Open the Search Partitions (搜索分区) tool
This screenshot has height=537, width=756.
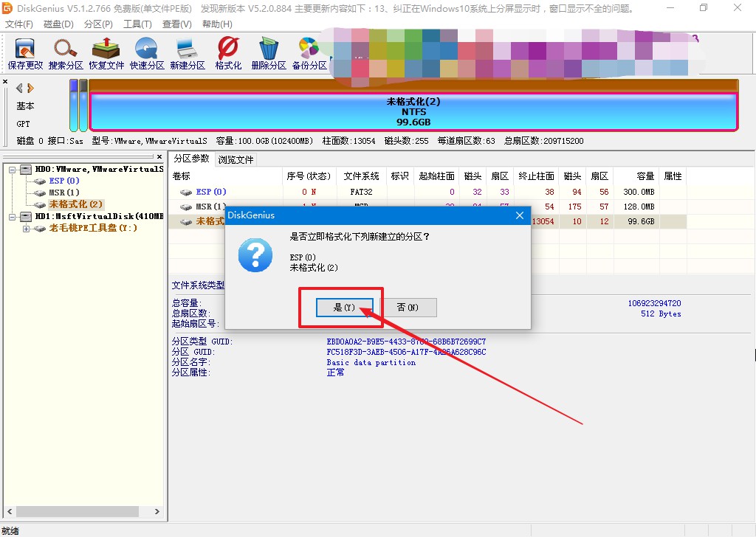pyautogui.click(x=66, y=53)
